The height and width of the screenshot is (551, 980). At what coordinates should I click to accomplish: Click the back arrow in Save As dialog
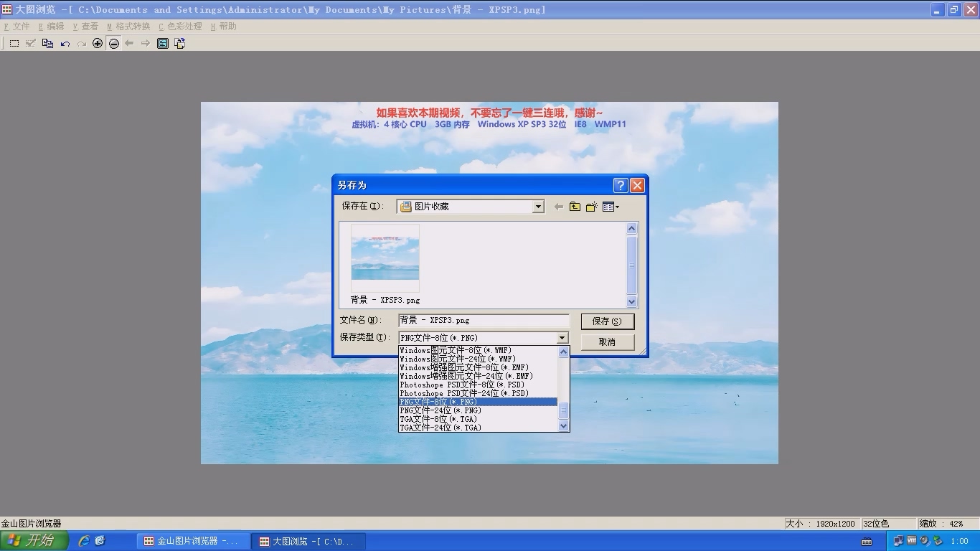[559, 207]
